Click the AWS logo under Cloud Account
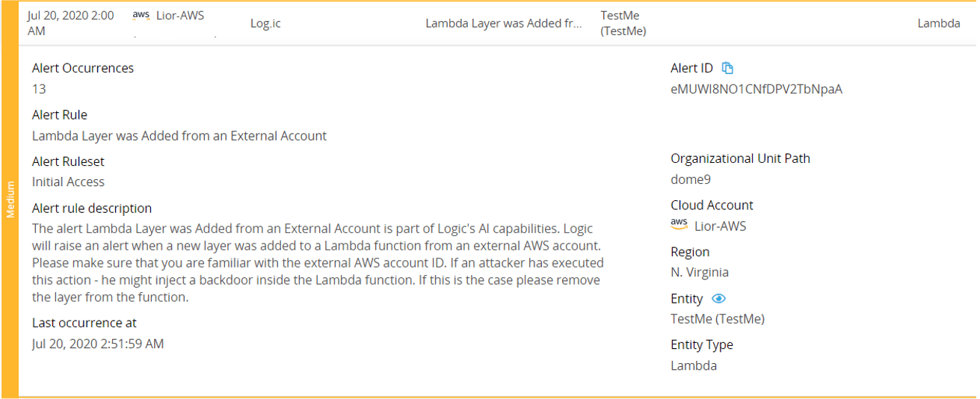This screenshot has height=399, width=980. click(x=679, y=225)
